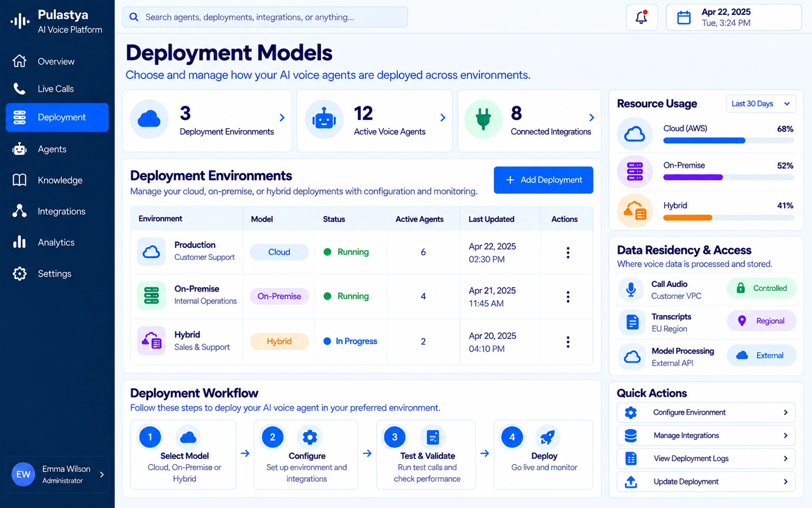This screenshot has height=508, width=812.
Task: Click the Regional badge for Transcripts
Action: point(762,321)
